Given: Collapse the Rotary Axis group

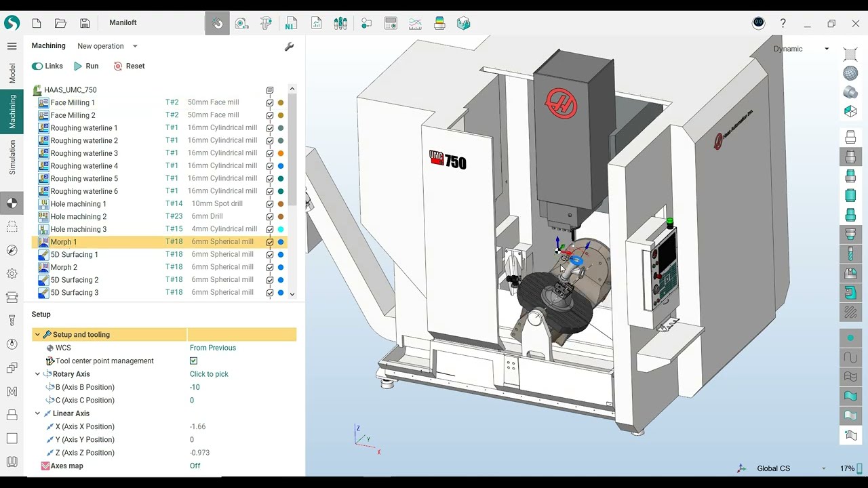Looking at the screenshot, I should point(37,374).
